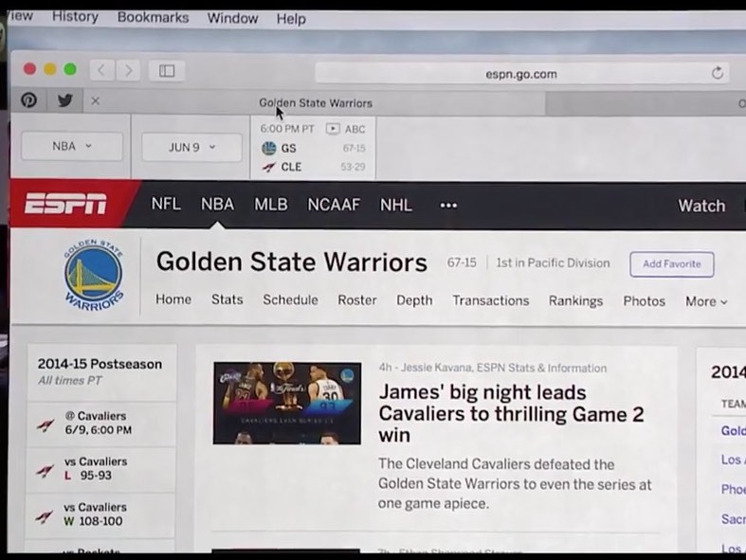Open the Photos tab
Screen dimensions: 746x560
coord(645,301)
